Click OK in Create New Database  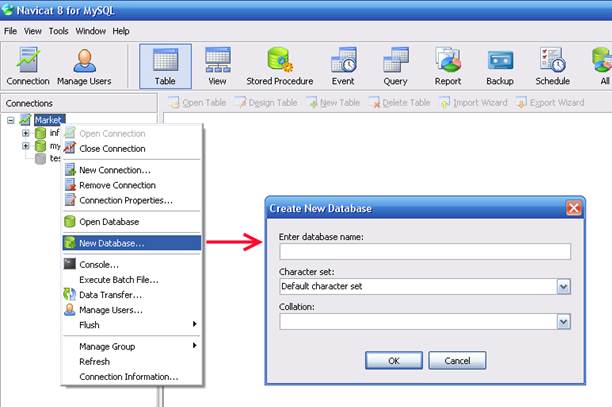(394, 361)
